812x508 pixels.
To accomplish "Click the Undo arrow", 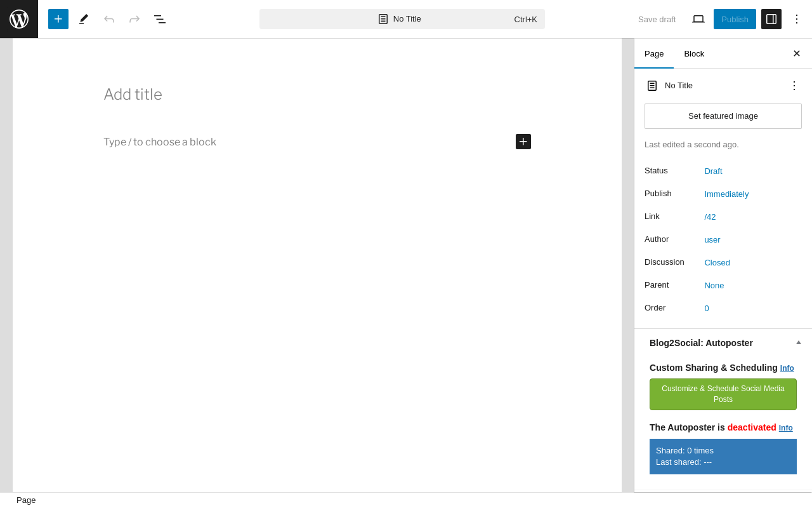I will [109, 19].
